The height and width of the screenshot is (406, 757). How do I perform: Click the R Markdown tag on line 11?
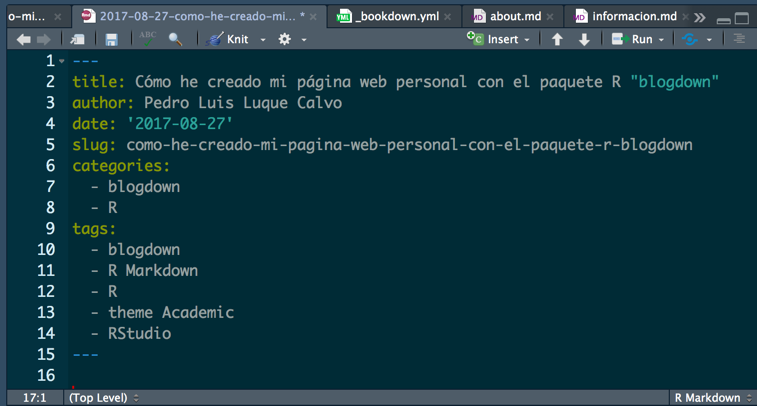pyautogui.click(x=153, y=270)
